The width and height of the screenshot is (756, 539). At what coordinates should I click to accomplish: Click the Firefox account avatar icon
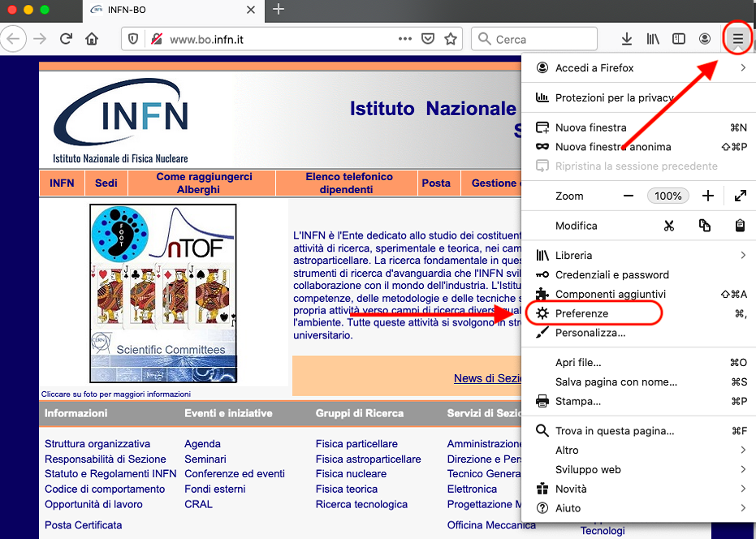pos(705,39)
